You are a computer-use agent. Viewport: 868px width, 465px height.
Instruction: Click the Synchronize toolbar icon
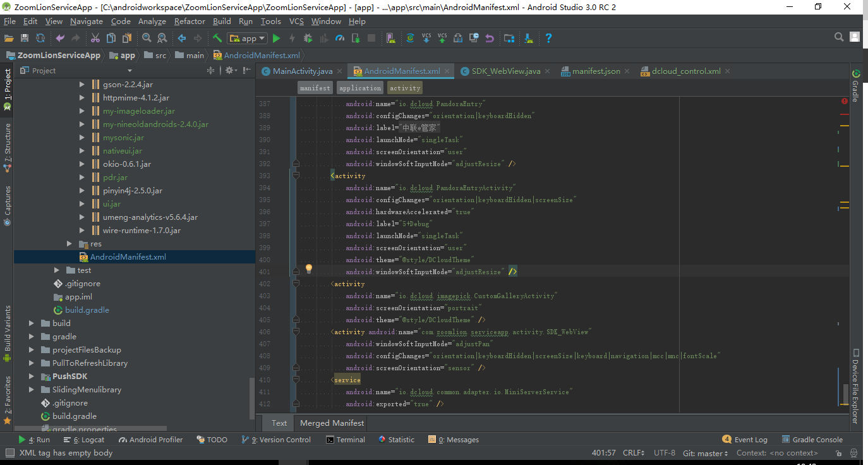point(40,39)
